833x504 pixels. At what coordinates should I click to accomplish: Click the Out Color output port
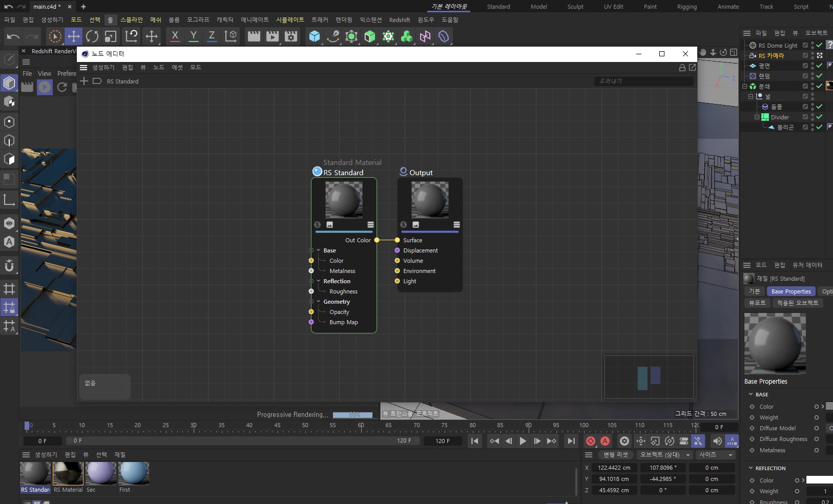pos(377,240)
